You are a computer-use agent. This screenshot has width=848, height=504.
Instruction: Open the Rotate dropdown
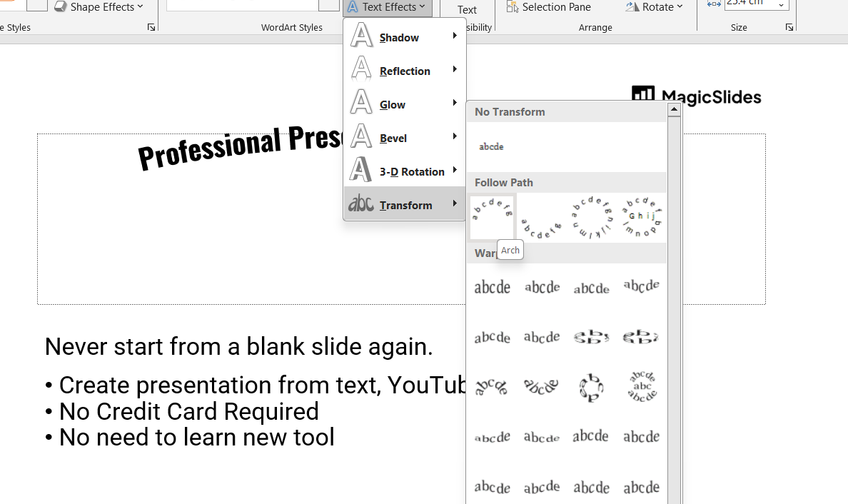[x=655, y=7]
